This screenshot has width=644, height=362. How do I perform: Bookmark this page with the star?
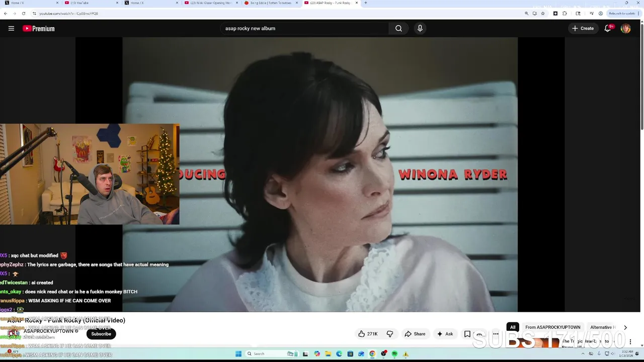pyautogui.click(x=543, y=14)
